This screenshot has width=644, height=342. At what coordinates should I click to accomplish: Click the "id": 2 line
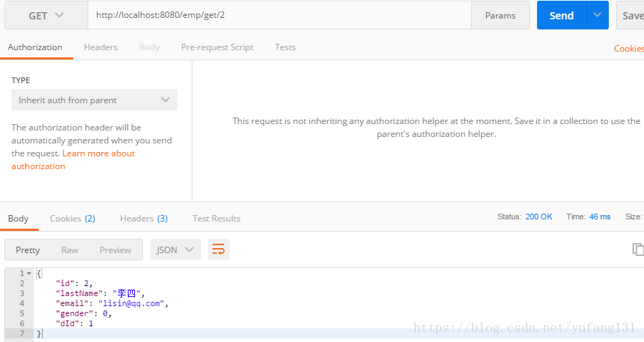click(x=74, y=283)
